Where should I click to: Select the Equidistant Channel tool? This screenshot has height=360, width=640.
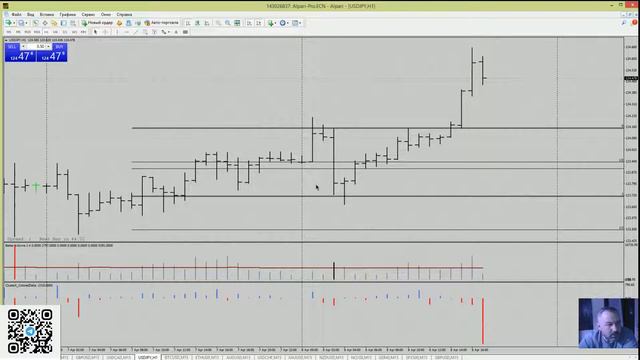click(145, 32)
